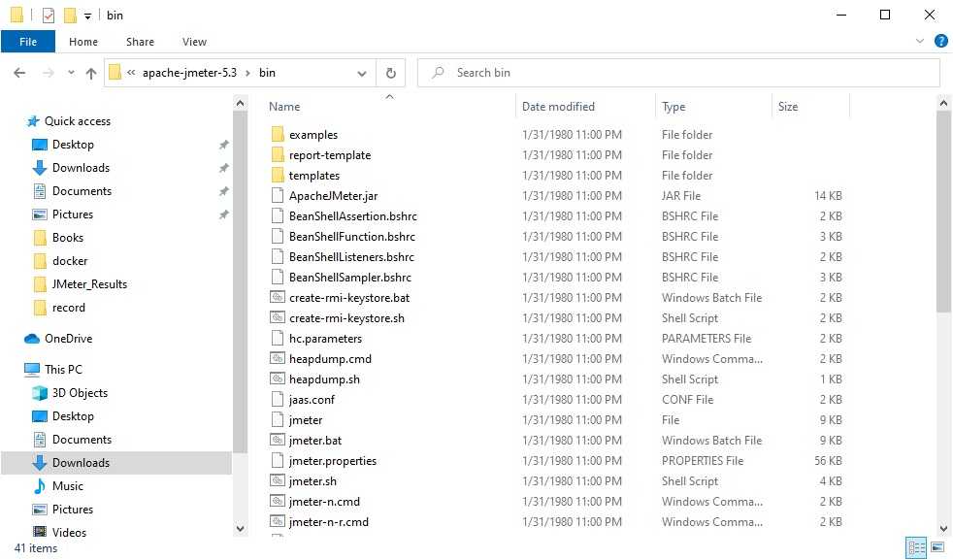Open the Help question mark icon
This screenshot has width=953, height=560.
click(x=940, y=42)
